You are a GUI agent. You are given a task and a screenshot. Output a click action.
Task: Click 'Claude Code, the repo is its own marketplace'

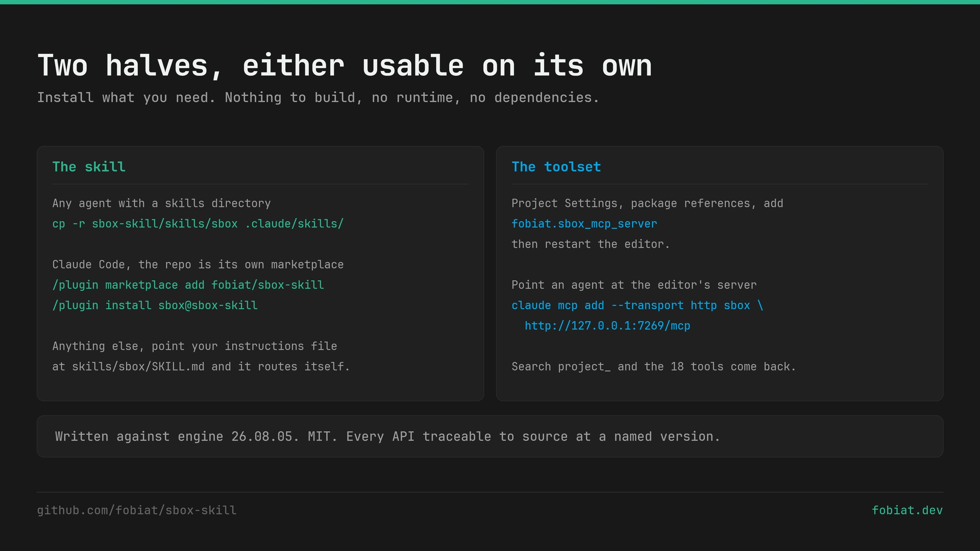(x=198, y=264)
